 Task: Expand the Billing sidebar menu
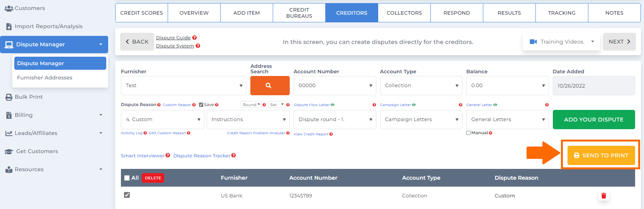click(54, 115)
